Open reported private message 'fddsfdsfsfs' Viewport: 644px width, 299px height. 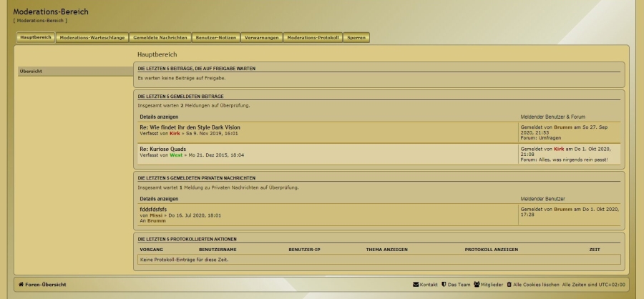[153, 209]
